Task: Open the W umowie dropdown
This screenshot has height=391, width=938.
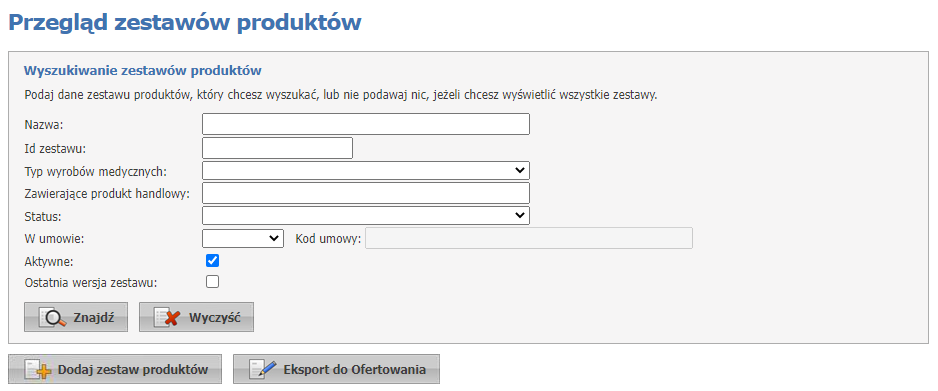Action: (243, 238)
